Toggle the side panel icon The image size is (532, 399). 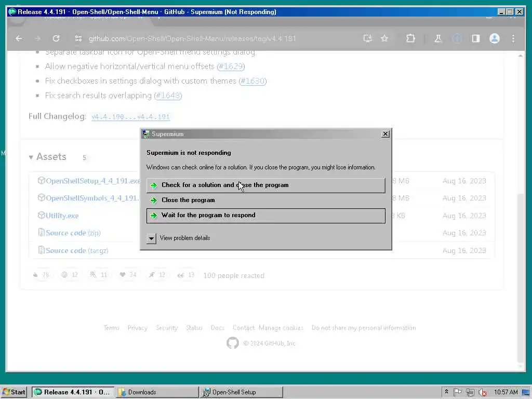tap(476, 38)
